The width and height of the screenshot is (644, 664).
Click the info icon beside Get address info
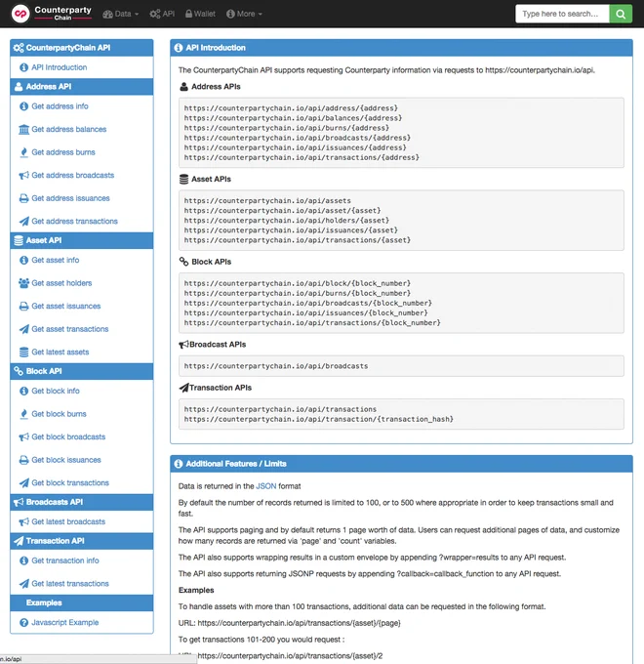pos(24,106)
